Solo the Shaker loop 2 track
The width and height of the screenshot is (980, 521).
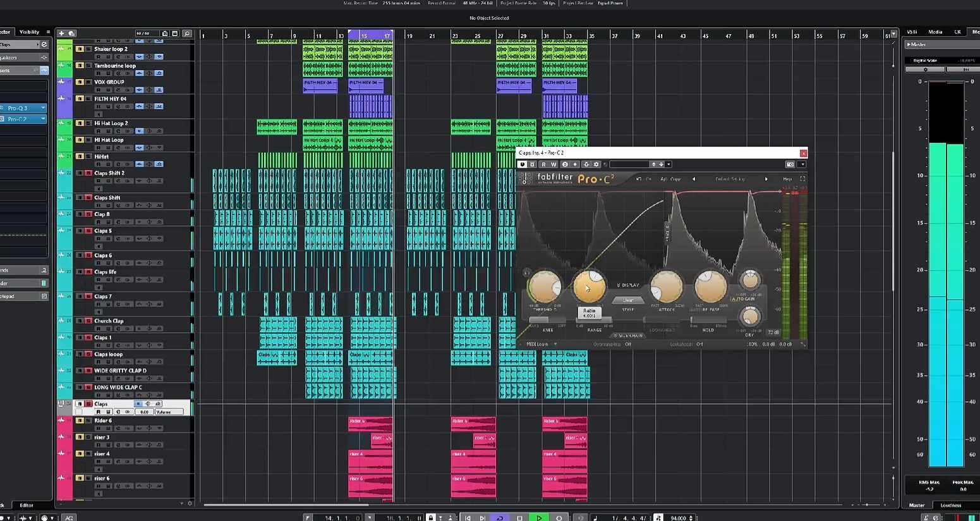(88, 49)
